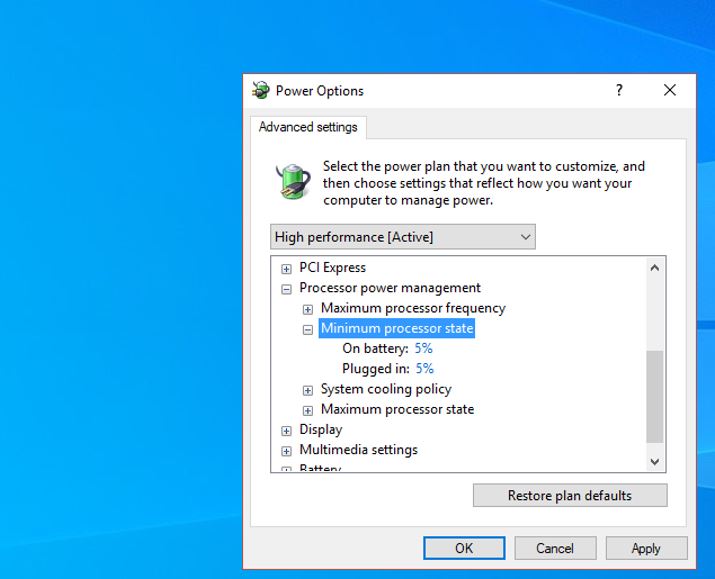Screen dimensions: 715x579
Task: Click the OK button
Action: tap(464, 548)
